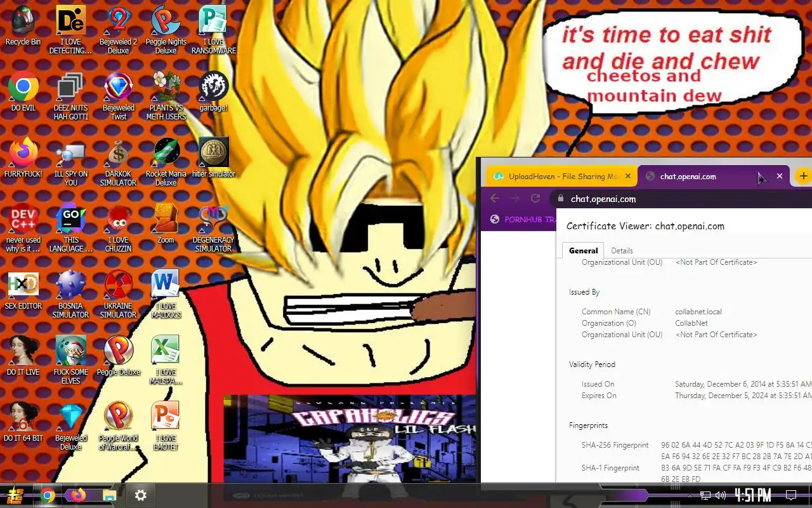Open Firefox from the taskbar
This screenshot has width=812, height=508.
(79, 495)
